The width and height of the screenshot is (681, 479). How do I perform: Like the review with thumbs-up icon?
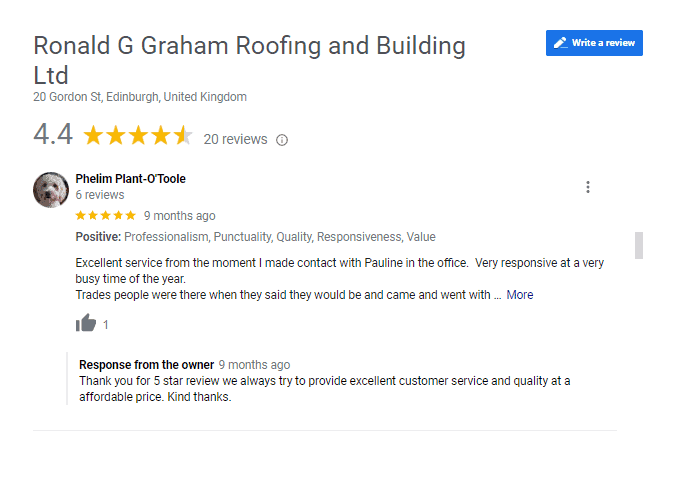click(x=86, y=323)
